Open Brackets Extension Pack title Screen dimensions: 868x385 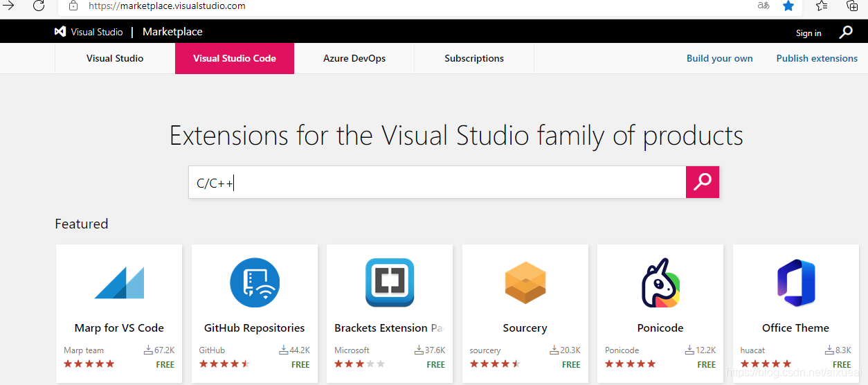click(389, 328)
